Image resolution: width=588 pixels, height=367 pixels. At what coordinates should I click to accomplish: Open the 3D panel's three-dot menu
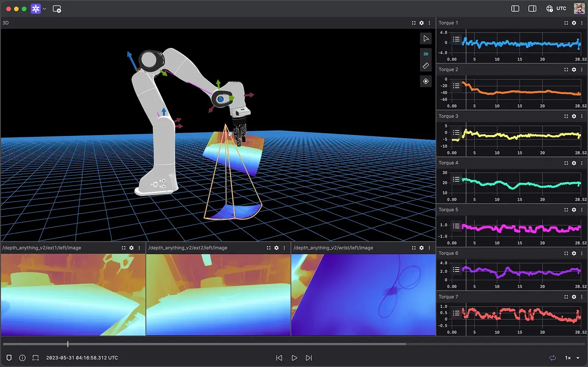[430, 23]
